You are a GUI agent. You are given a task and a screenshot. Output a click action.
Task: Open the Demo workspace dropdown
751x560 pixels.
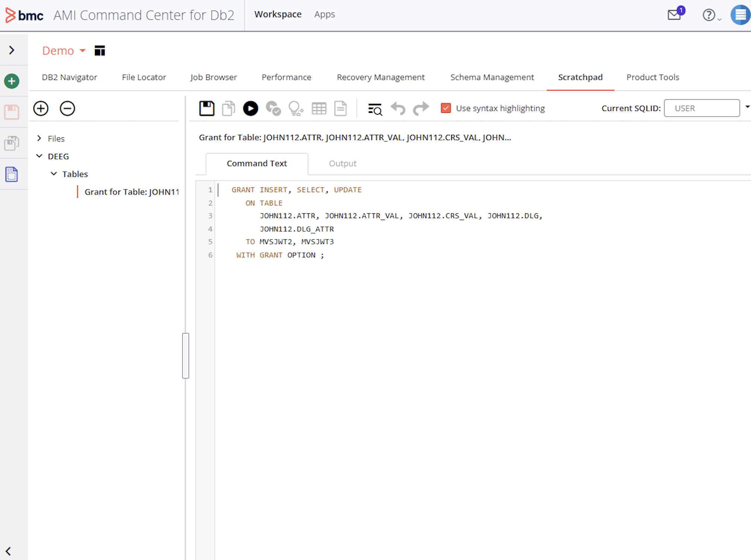pyautogui.click(x=83, y=51)
